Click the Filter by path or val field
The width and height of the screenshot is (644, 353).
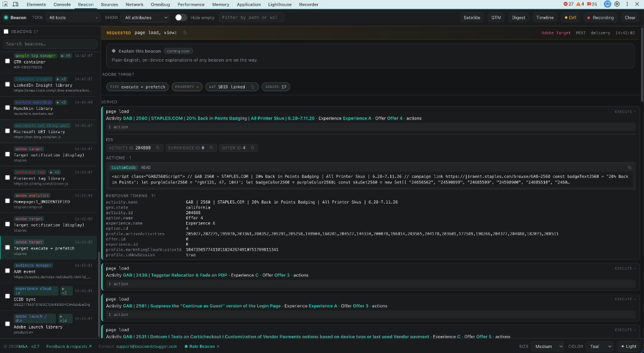(252, 18)
